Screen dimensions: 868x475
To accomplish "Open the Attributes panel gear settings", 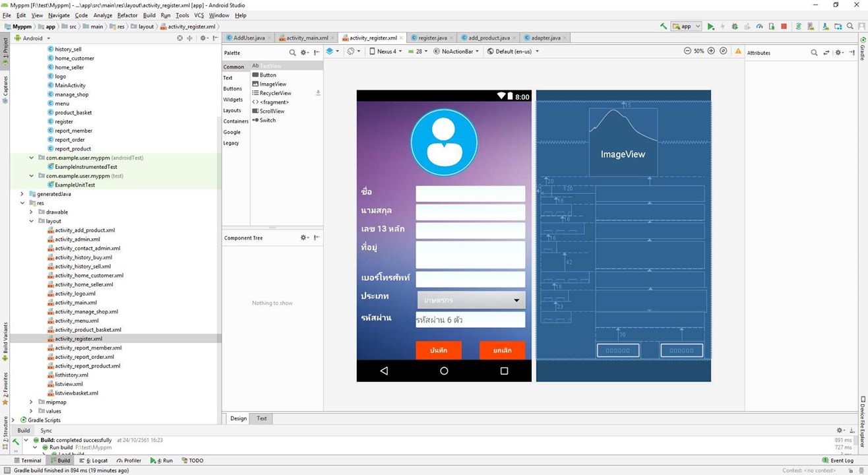I will click(839, 52).
